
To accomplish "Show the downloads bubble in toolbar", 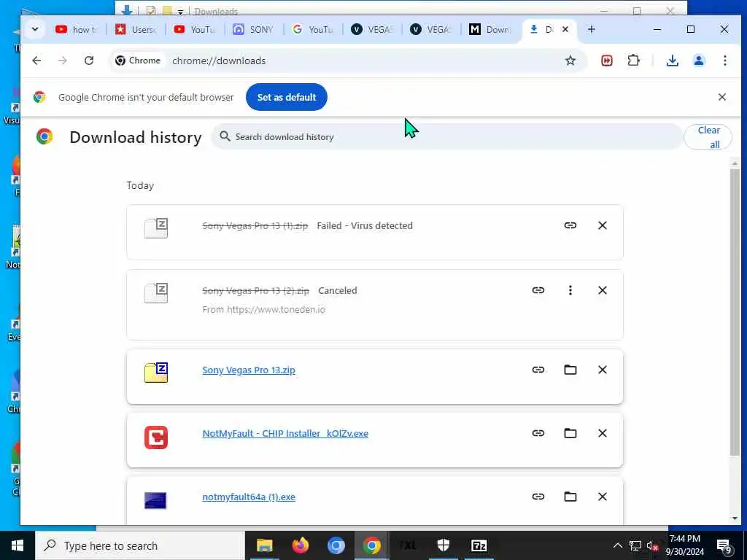I will pos(672,61).
